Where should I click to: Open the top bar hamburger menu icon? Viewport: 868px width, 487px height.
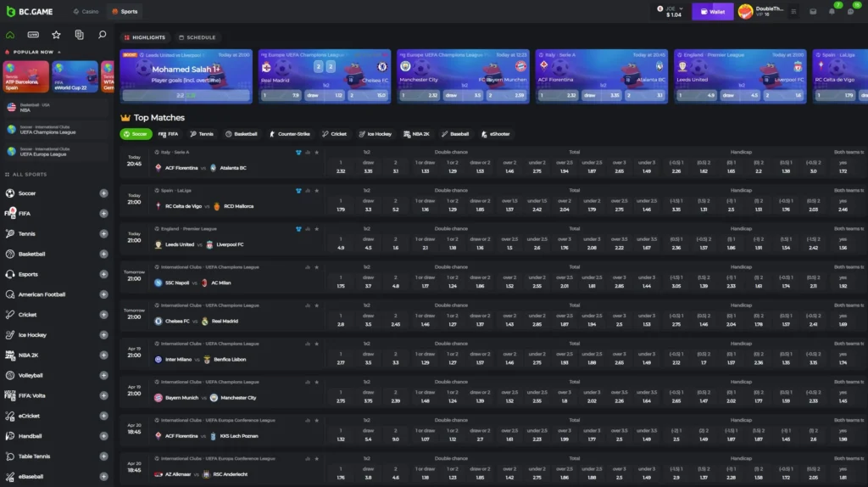(793, 11)
